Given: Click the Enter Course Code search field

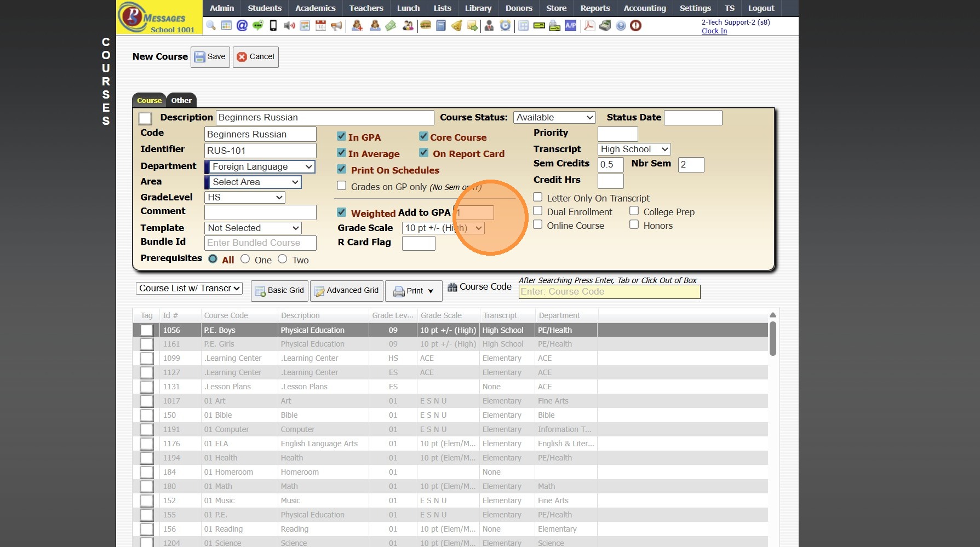Looking at the screenshot, I should [x=609, y=292].
